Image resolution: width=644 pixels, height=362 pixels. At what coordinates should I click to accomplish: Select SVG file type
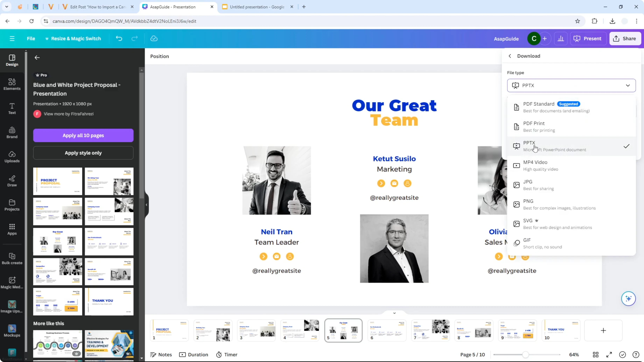571,224
